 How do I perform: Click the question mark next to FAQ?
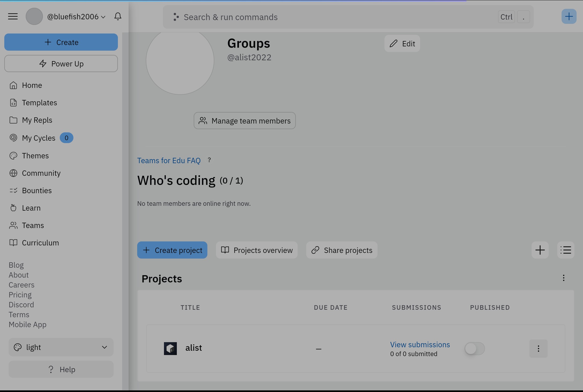pos(209,160)
